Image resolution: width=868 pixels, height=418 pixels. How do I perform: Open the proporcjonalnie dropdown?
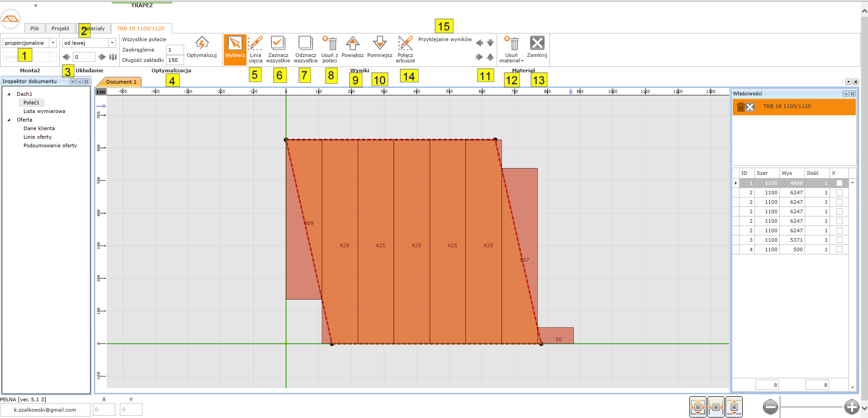point(53,43)
